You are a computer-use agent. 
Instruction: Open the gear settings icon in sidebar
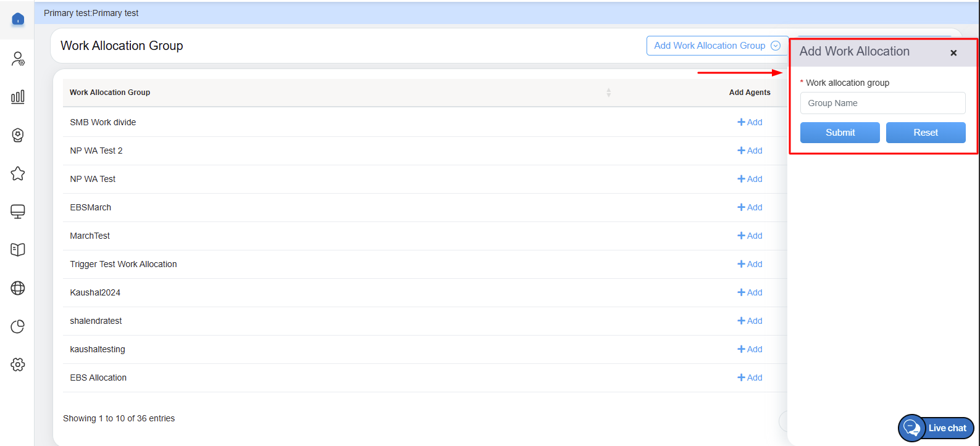[x=18, y=365]
